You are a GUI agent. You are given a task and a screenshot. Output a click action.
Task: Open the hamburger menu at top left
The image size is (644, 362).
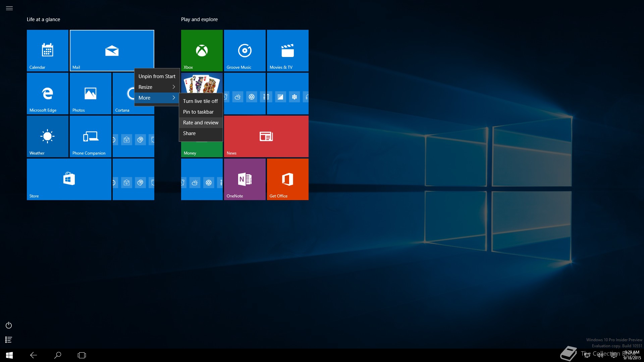pos(9,8)
